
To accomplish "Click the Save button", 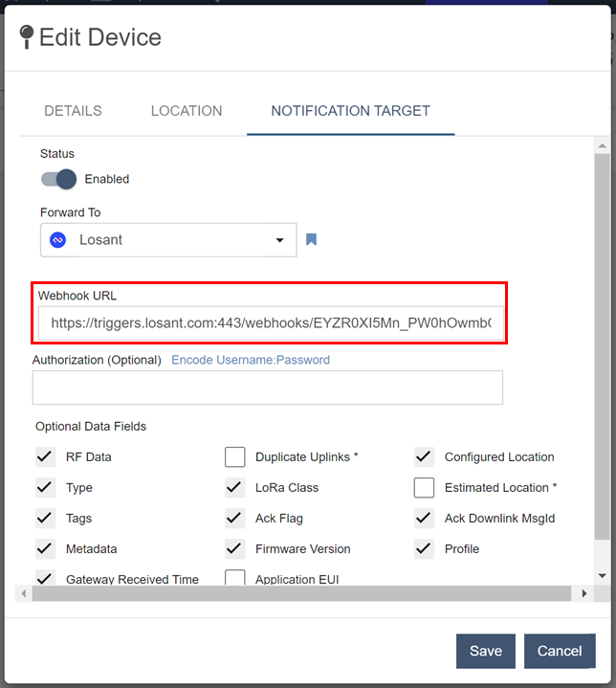I will [486, 651].
